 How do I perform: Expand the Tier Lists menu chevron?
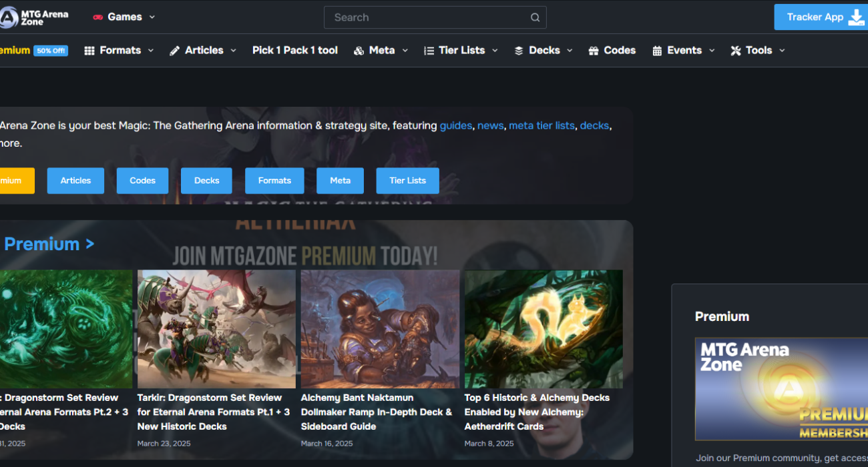495,51
